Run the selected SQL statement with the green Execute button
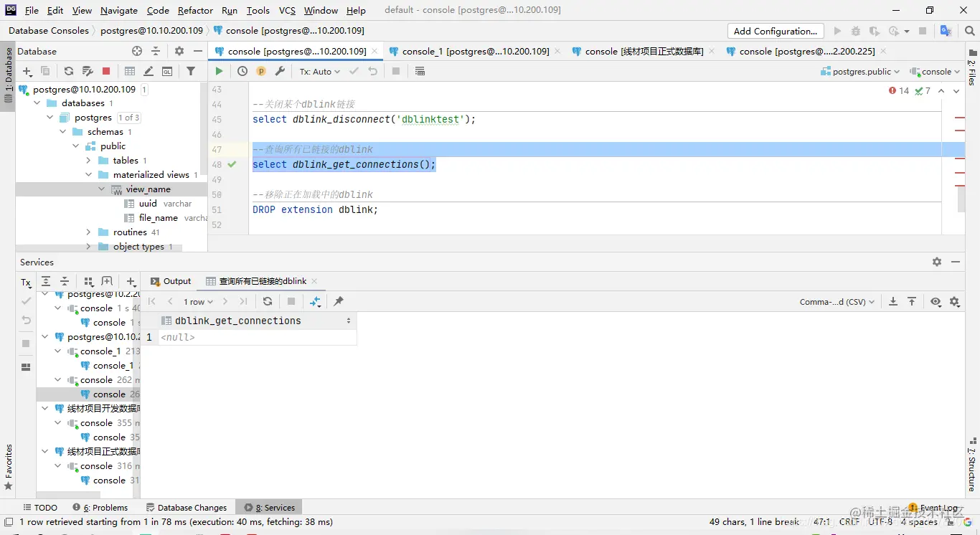Viewport: 980px width, 535px height. tap(219, 71)
